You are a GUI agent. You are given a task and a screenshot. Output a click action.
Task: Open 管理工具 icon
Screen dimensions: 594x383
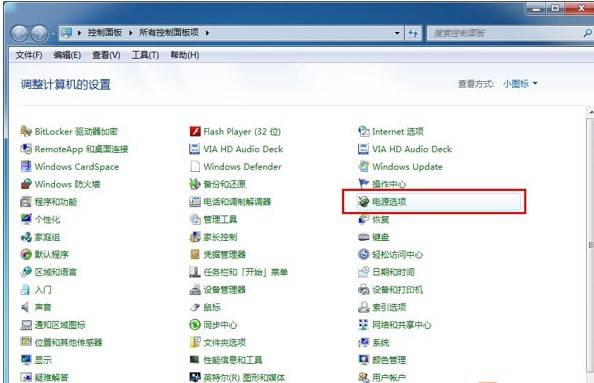tap(195, 219)
